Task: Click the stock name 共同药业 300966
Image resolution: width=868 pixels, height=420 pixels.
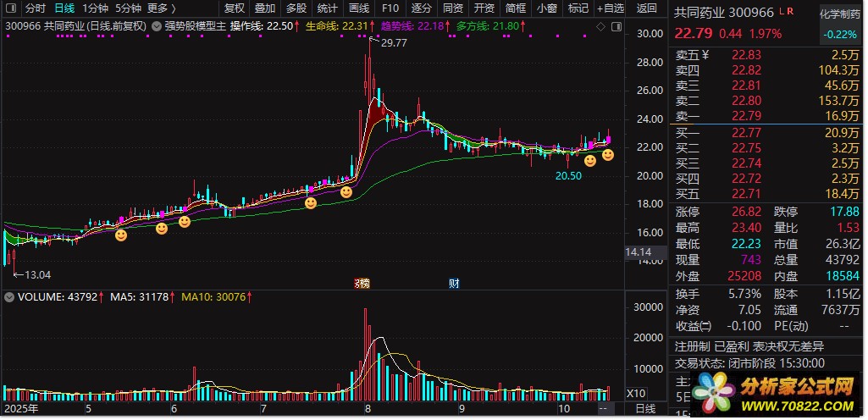Action: click(723, 13)
